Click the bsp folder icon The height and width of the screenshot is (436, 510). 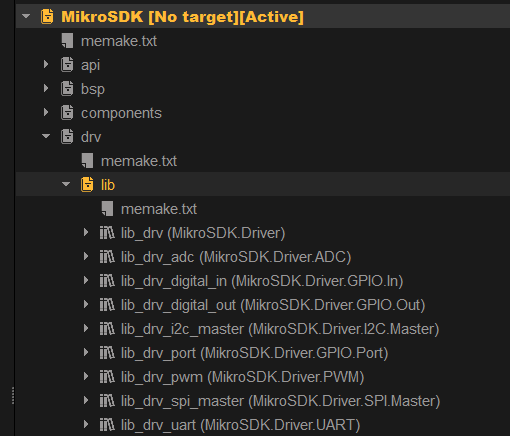pyautogui.click(x=67, y=89)
